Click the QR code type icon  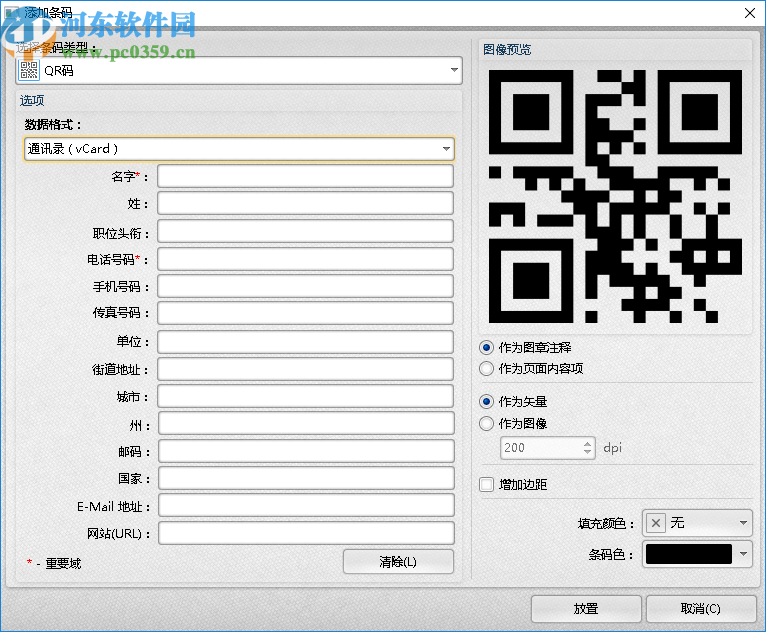point(29,70)
